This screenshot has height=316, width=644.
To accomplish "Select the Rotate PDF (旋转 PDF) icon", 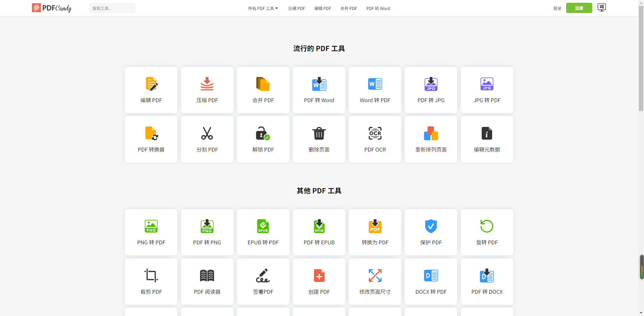I will click(x=487, y=226).
